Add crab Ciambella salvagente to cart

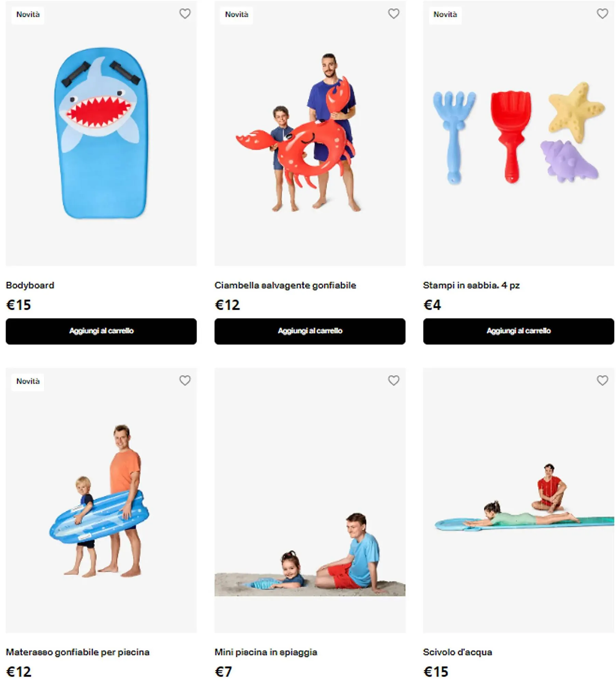pos(310,331)
